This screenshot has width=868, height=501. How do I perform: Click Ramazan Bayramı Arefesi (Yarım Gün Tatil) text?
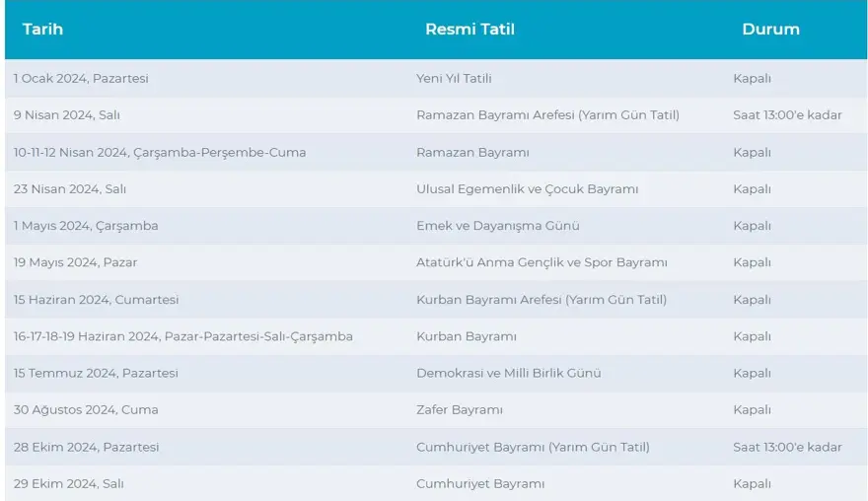[x=547, y=115]
